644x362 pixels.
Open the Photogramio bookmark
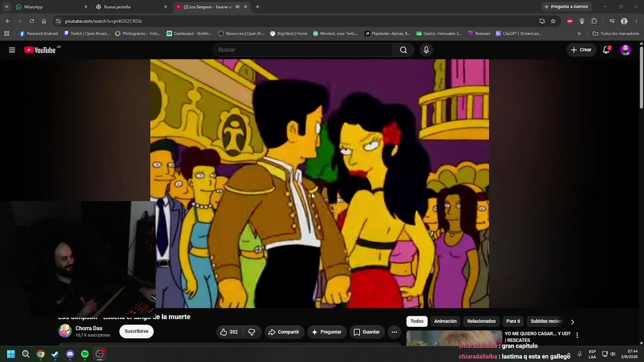(x=137, y=34)
